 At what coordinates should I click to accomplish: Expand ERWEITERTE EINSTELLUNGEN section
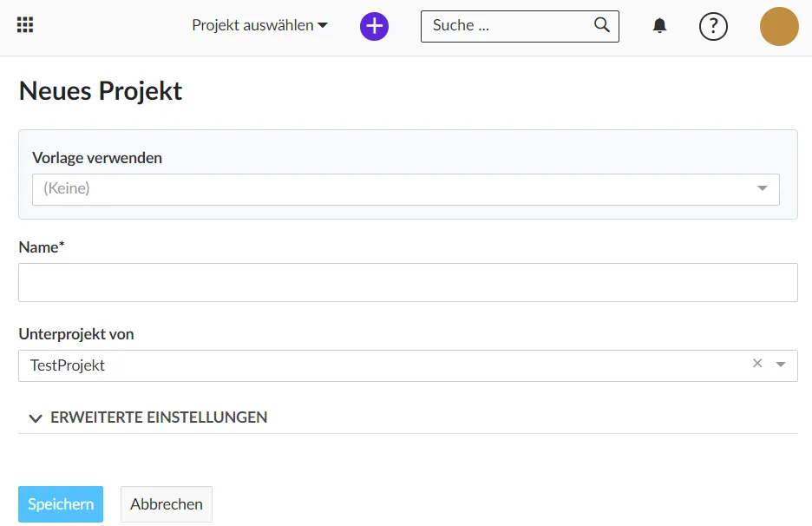click(x=160, y=417)
